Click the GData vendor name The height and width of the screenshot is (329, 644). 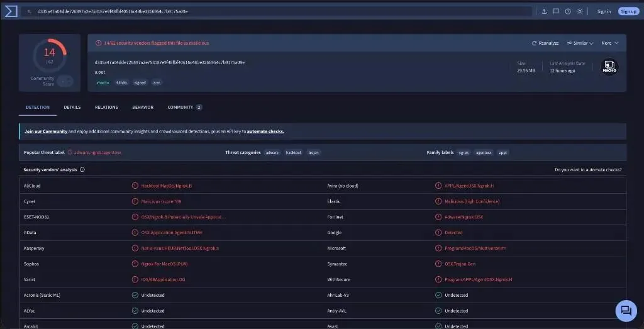(30, 233)
